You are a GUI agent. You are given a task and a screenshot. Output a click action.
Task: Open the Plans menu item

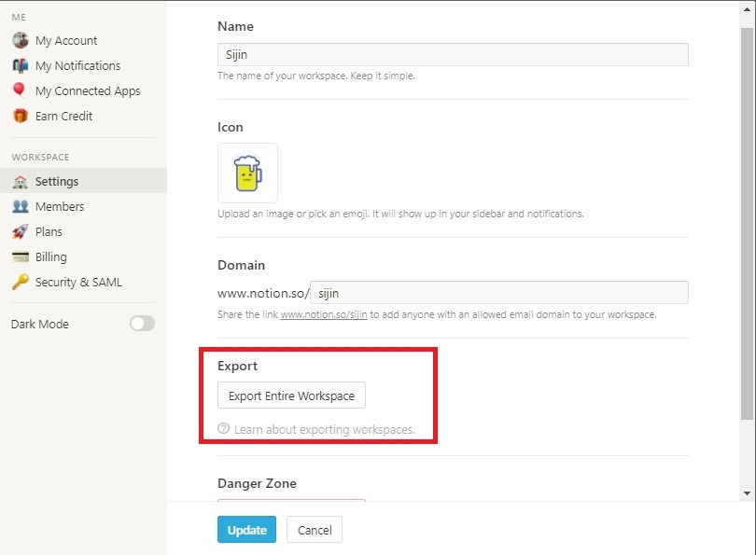click(x=49, y=231)
